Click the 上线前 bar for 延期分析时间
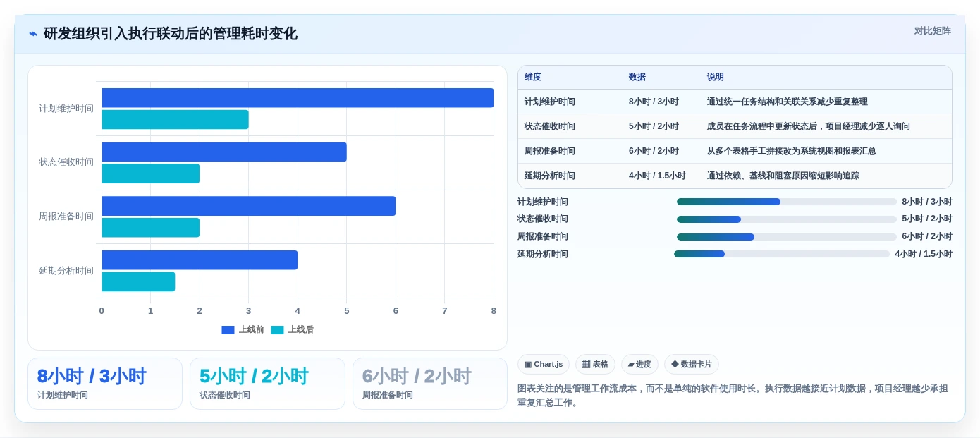 coord(200,260)
